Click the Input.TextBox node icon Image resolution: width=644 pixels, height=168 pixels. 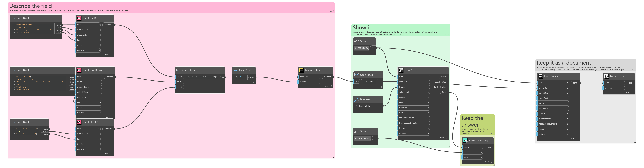(x=79, y=18)
